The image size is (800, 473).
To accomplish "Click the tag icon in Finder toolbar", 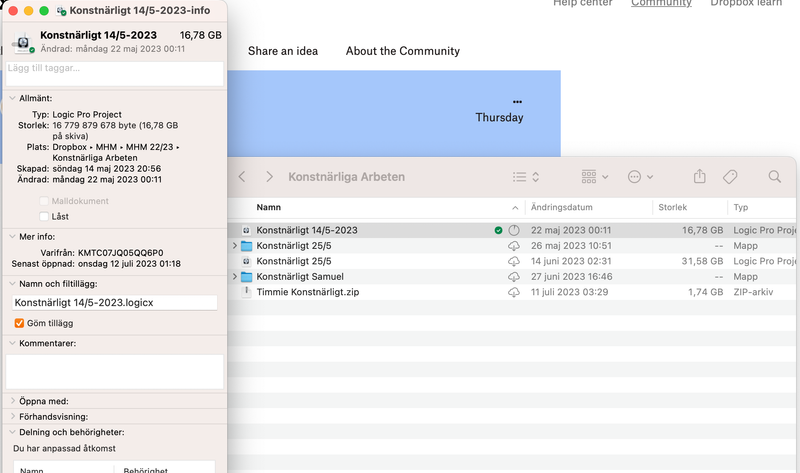I will [x=730, y=177].
